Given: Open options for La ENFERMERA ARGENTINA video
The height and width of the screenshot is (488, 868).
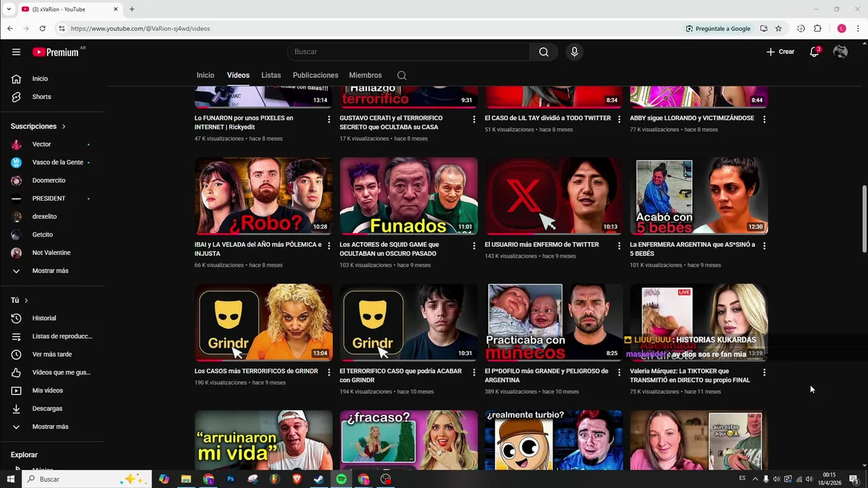Looking at the screenshot, I should [x=764, y=246].
